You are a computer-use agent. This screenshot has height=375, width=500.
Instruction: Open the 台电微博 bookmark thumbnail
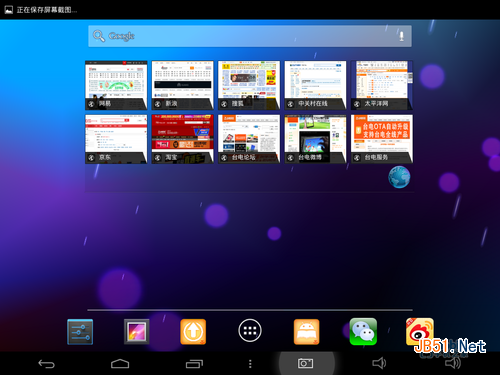315,139
